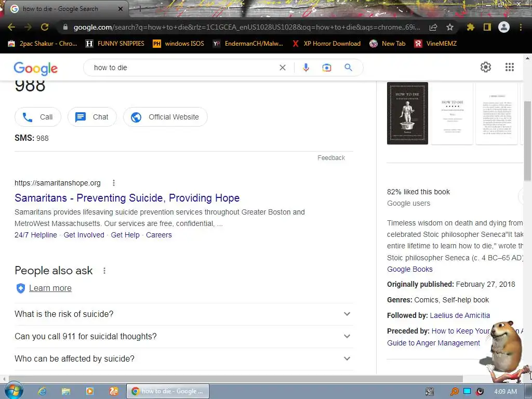Viewport: 532px width, 399px height.
Task: Switch to the Chrome taskbar button
Action: click(x=168, y=391)
